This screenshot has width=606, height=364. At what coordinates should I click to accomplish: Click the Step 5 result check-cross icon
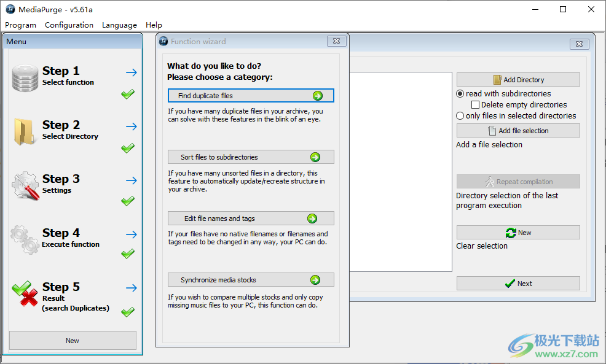click(25, 293)
